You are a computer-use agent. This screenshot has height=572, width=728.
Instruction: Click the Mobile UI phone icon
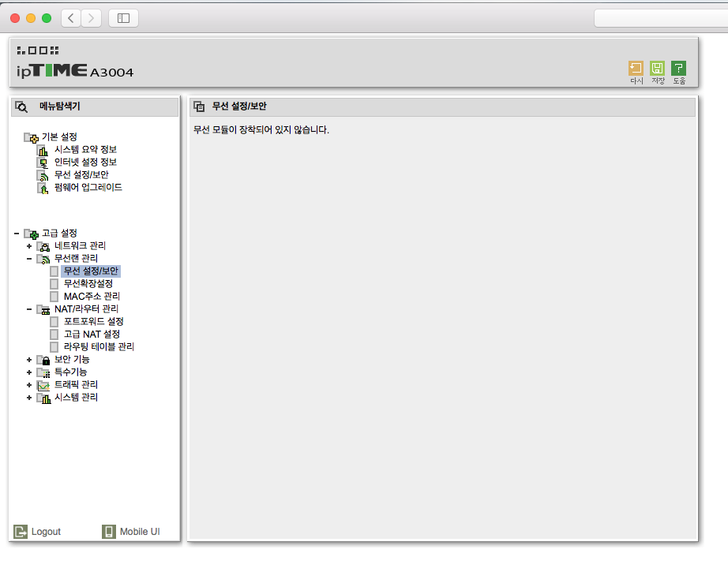pos(109,532)
